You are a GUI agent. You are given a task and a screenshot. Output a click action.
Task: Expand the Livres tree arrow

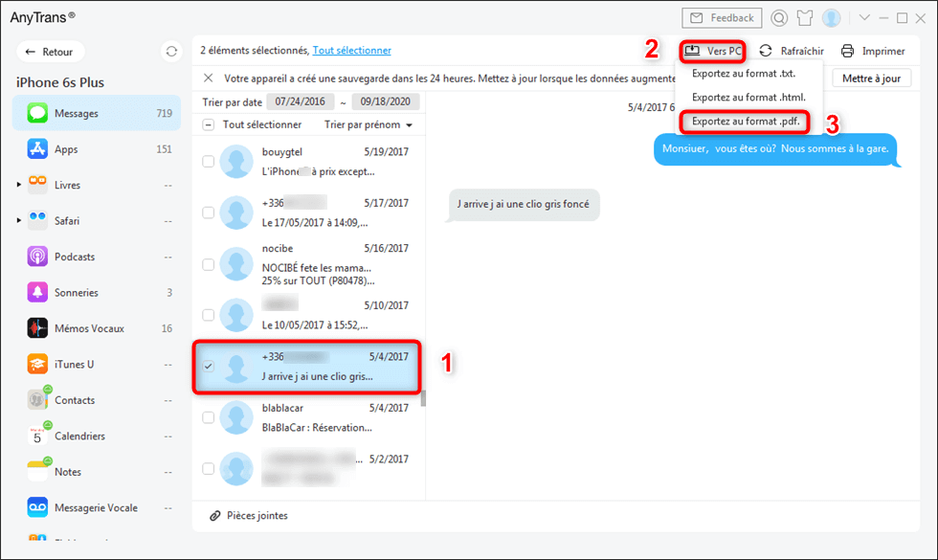pos(18,185)
